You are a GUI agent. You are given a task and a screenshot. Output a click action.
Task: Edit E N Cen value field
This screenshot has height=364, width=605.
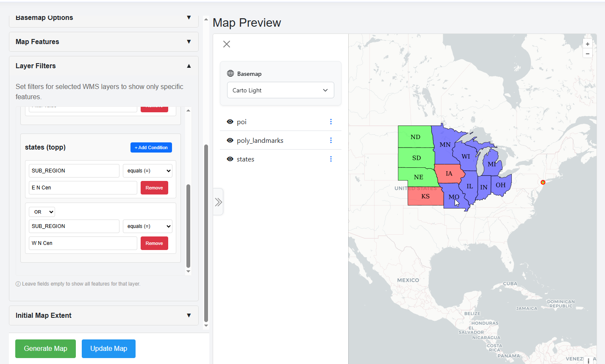click(83, 188)
